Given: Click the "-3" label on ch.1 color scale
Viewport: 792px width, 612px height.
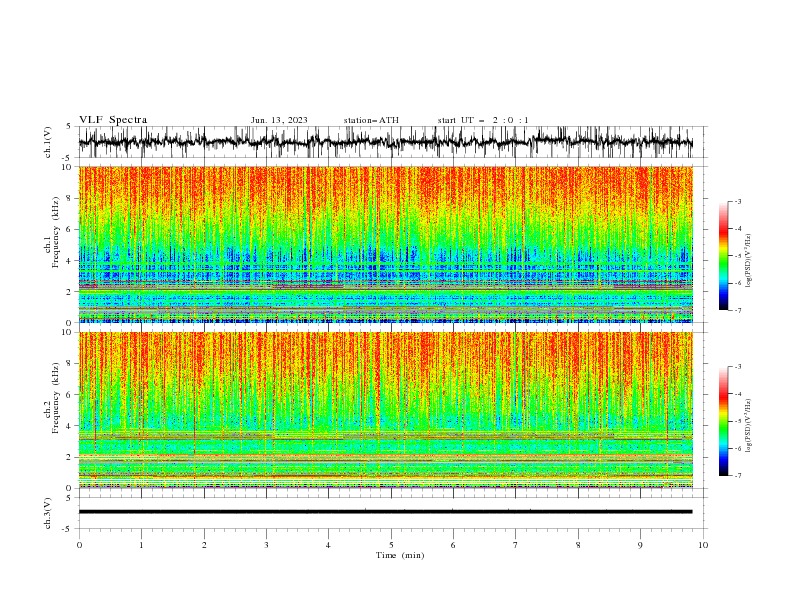Looking at the screenshot, I should 737,201.
